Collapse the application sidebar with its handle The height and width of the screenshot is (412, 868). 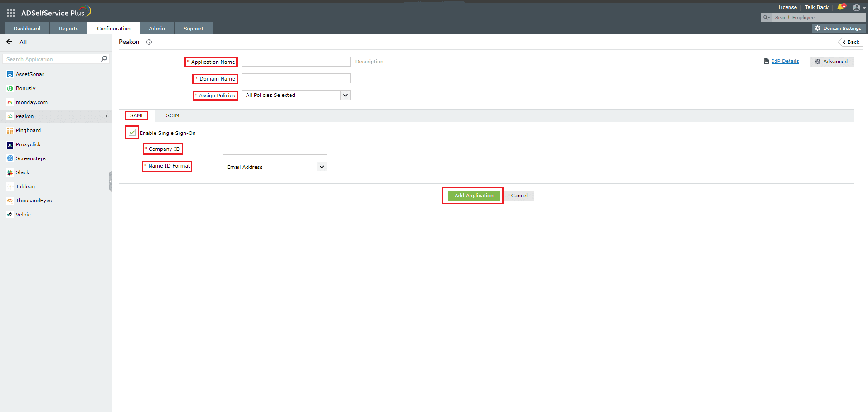point(110,181)
